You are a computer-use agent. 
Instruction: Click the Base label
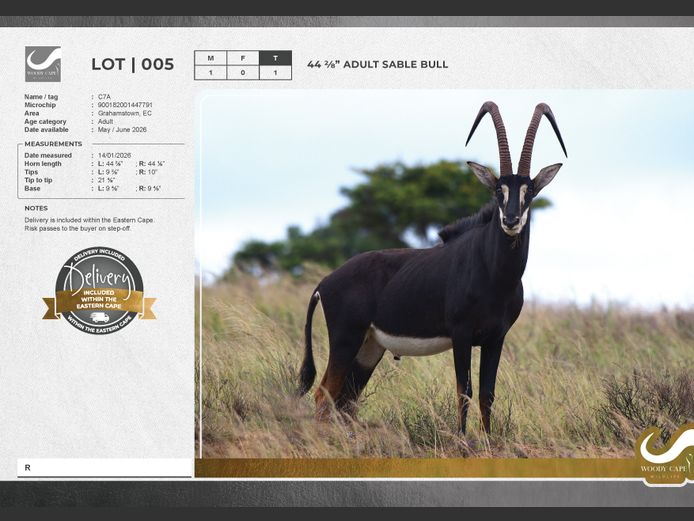pyautogui.click(x=32, y=188)
